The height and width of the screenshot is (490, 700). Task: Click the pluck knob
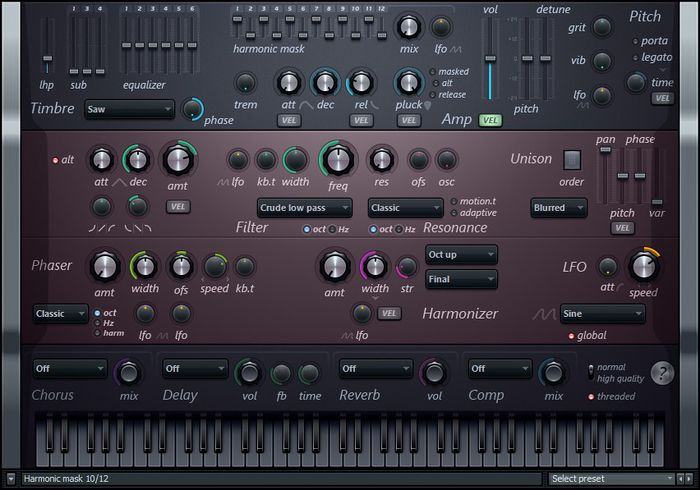click(x=408, y=82)
